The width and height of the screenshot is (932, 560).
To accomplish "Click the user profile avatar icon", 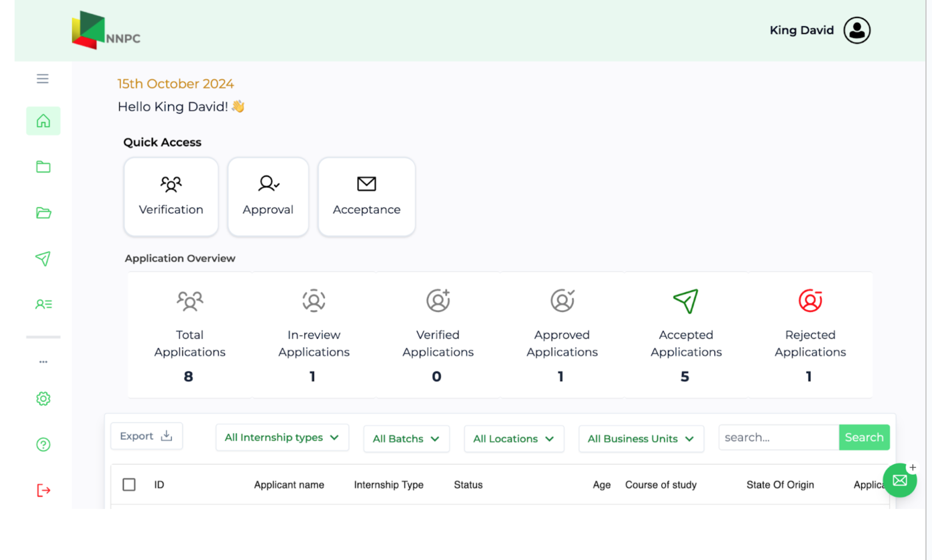I will click(857, 30).
